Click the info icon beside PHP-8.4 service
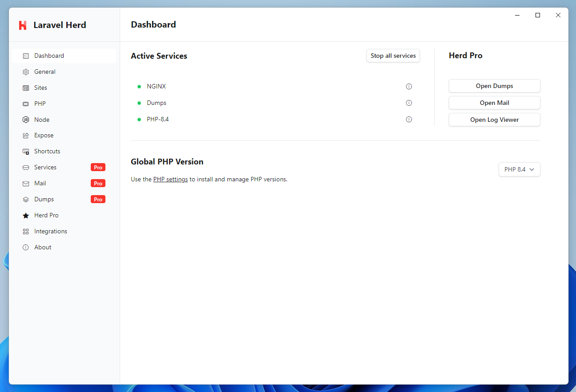This screenshot has height=392, width=576. pos(409,119)
